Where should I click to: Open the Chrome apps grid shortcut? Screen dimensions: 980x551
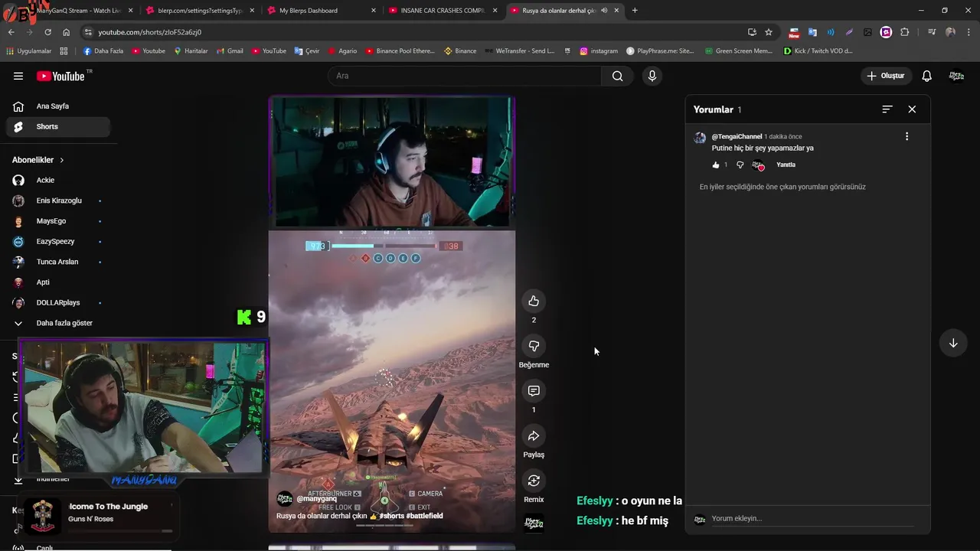(64, 51)
